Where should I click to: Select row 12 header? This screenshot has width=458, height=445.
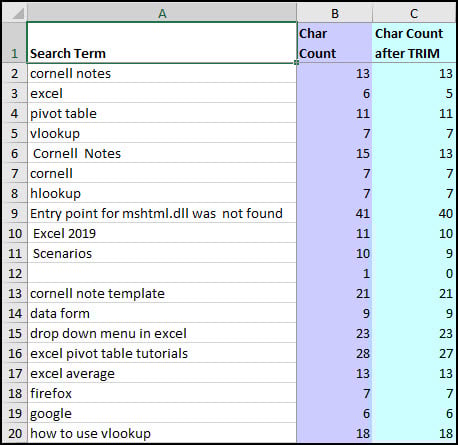[15, 273]
